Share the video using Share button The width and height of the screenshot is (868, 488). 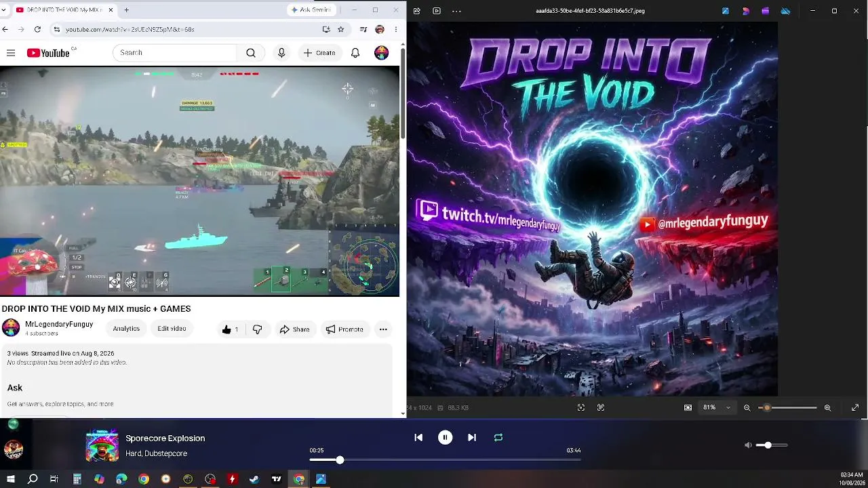(x=294, y=329)
